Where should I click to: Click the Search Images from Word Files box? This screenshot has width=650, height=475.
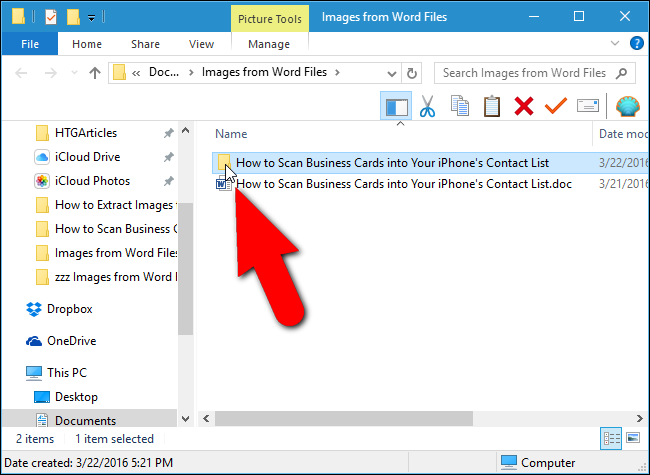point(534,73)
